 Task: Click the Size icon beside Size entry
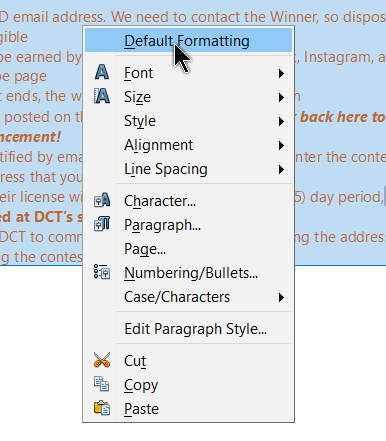pos(102,96)
